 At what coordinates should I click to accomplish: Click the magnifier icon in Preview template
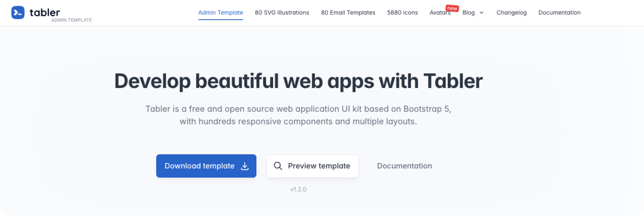click(x=278, y=166)
